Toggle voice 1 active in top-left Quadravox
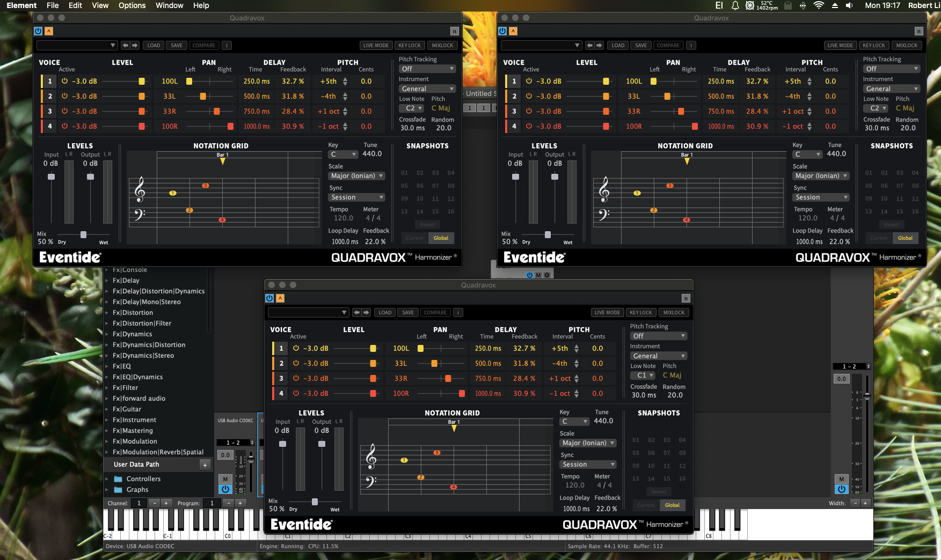941x560 pixels. pos(64,82)
